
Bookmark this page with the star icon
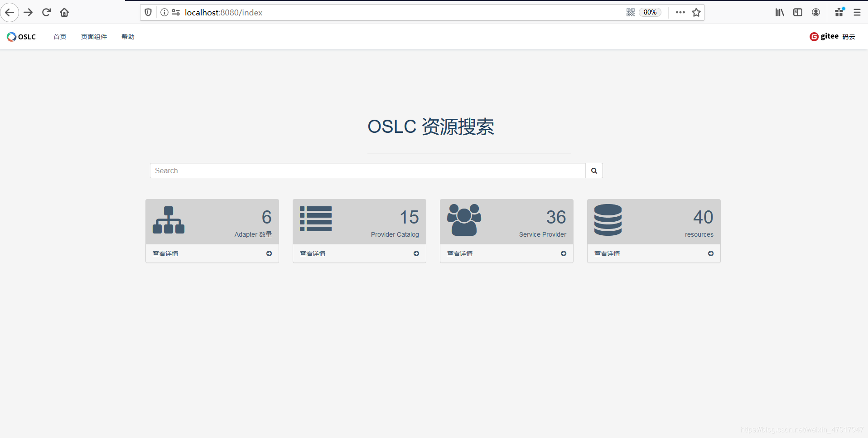tap(696, 12)
